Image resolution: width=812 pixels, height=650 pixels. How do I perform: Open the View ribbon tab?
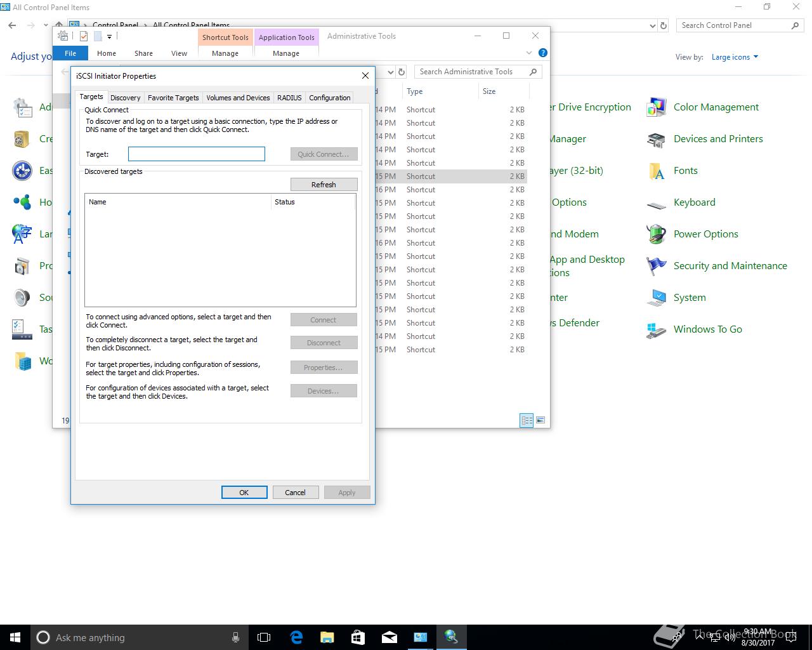(180, 53)
